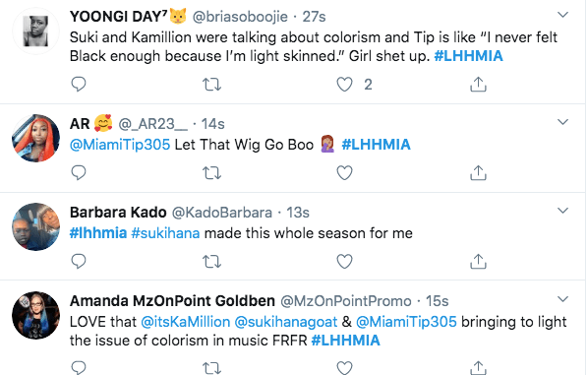Image resolution: width=588 pixels, height=375 pixels.
Task: View AR's orange-hair profile avatar
Action: tap(35, 138)
